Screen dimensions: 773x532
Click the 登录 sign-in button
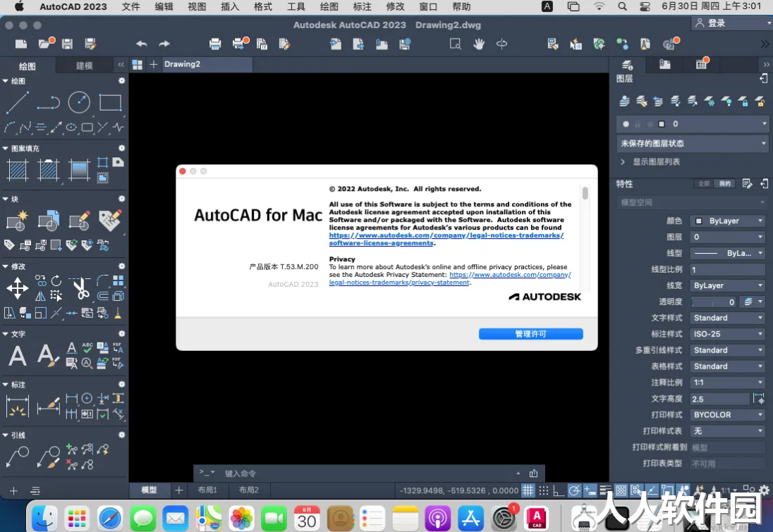pyautogui.click(x=711, y=23)
